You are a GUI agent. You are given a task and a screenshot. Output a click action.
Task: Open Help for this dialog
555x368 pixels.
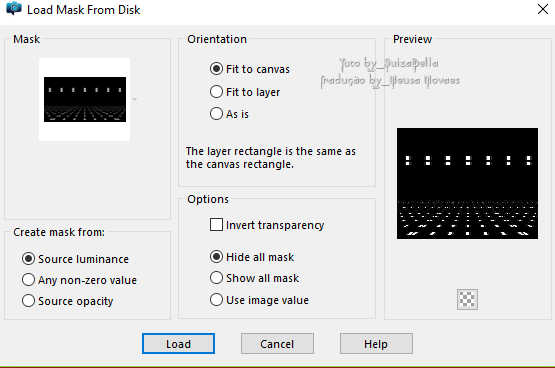(376, 344)
